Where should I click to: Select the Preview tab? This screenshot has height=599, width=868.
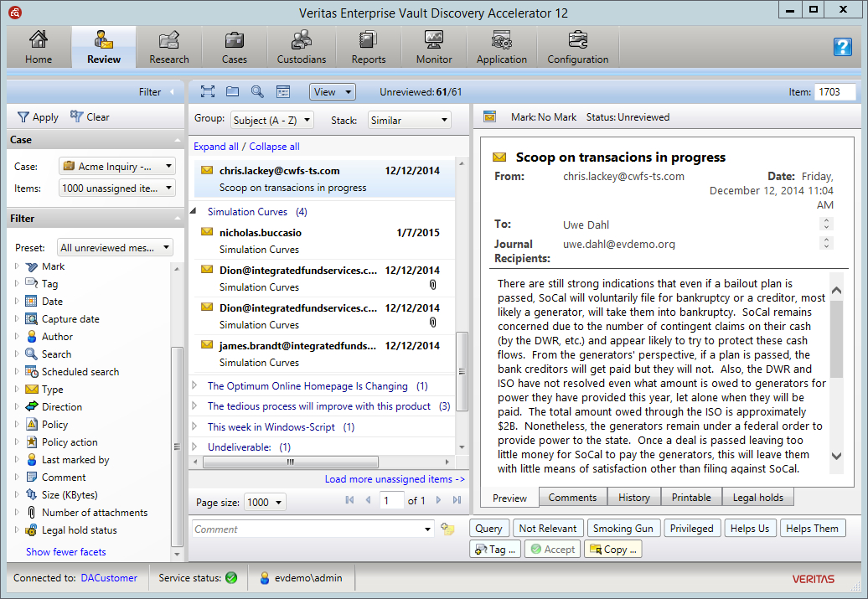(x=509, y=498)
